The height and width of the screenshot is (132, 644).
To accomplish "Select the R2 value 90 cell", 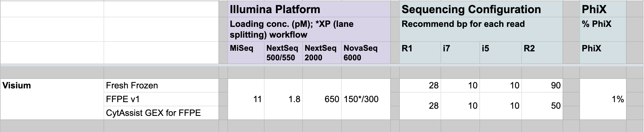I will 543,85.
